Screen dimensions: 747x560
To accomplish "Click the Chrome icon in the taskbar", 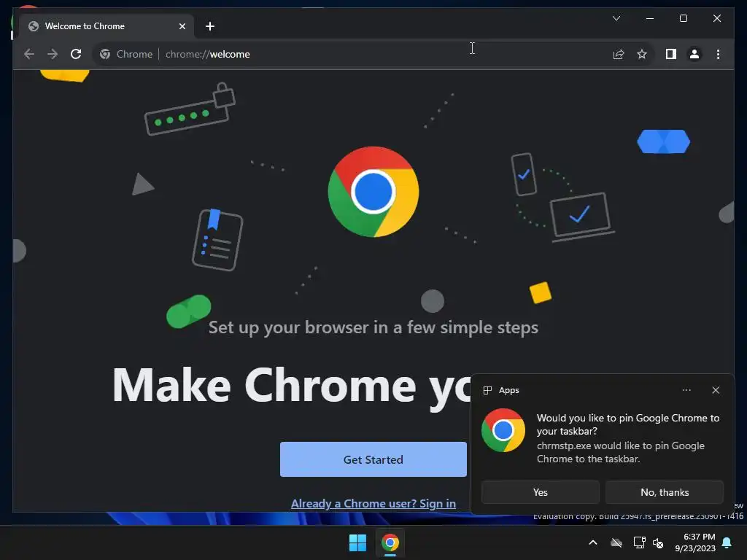I will point(390,542).
